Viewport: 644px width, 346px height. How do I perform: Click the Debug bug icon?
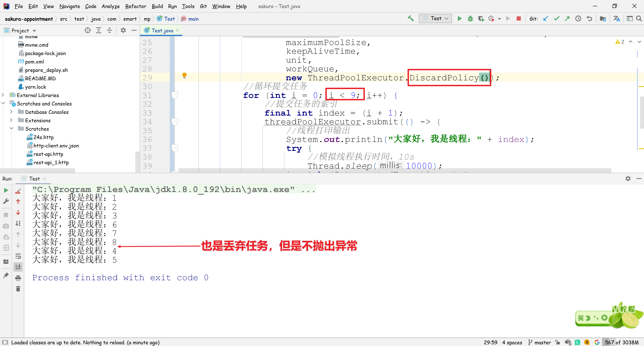470,18
